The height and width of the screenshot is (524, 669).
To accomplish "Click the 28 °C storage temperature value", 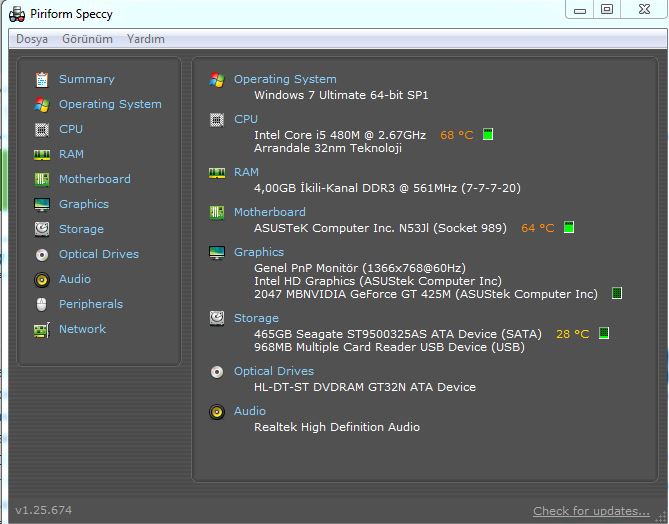I will pyautogui.click(x=573, y=334).
